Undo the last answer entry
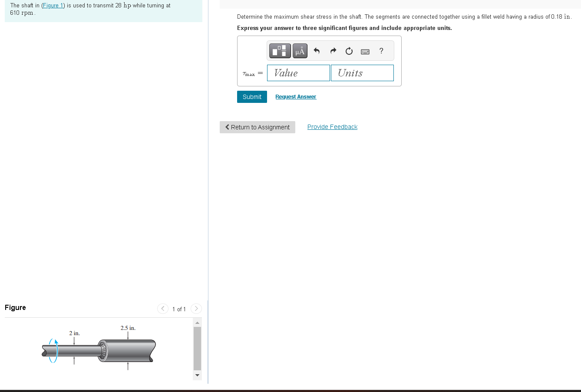This screenshot has height=392, width=581. 317,50
